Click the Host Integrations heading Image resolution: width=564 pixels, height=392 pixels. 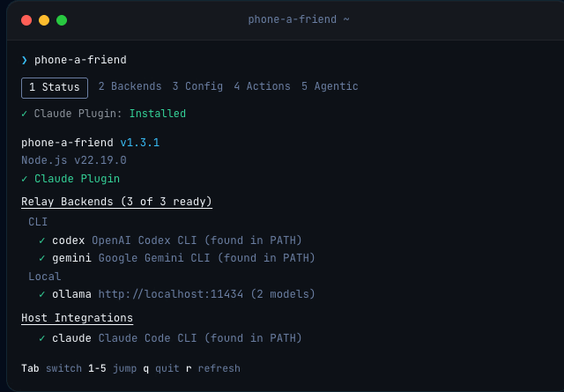pos(77,318)
